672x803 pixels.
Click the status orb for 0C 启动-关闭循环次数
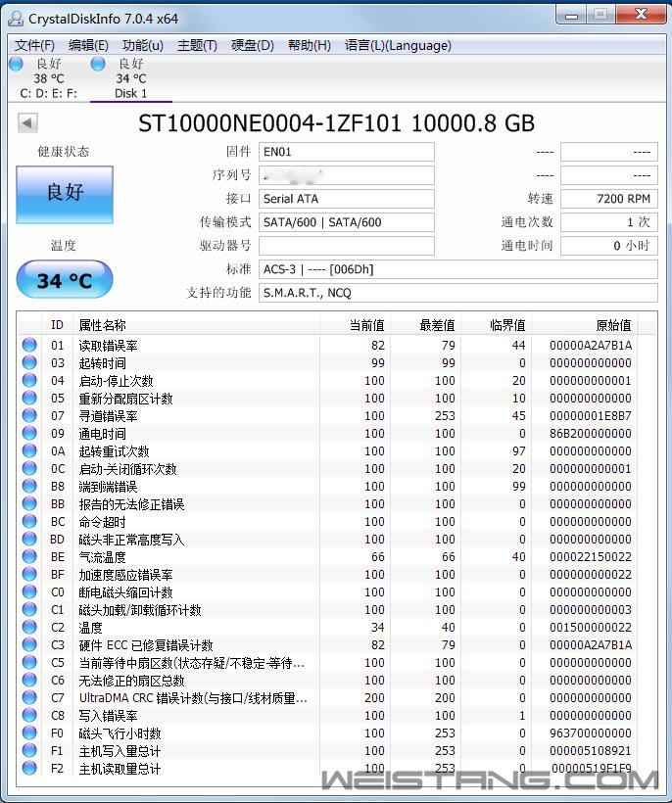(x=29, y=468)
